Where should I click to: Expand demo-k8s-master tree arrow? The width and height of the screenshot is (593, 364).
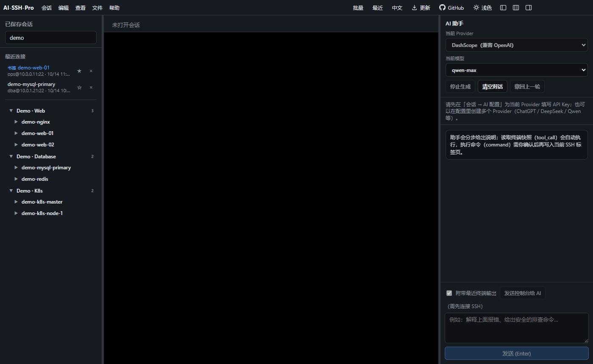[16, 202]
